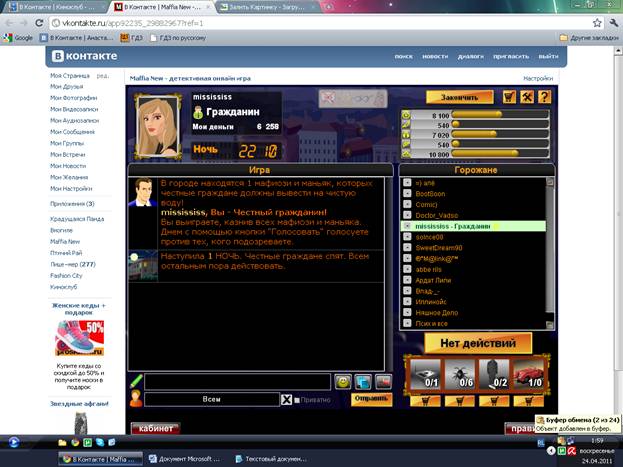Screen dimensions: 623x467
Task: Click the 8 100 progress bar
Action: 501,115
